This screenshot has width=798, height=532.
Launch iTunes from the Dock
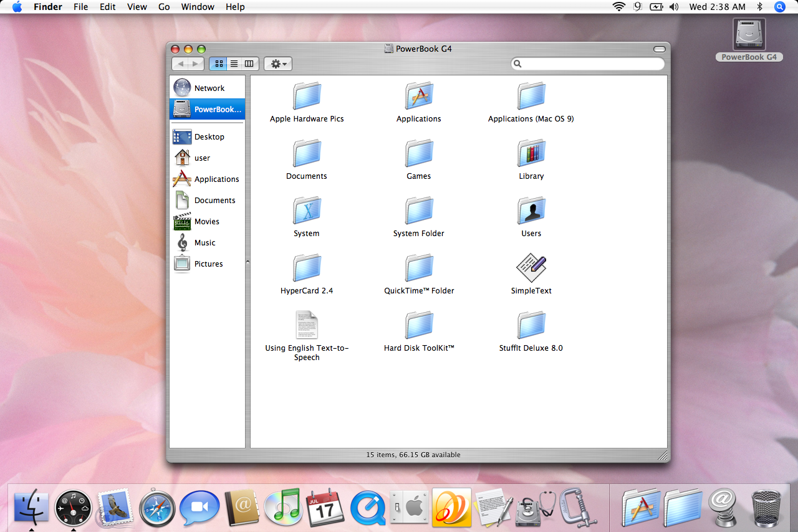(284, 507)
